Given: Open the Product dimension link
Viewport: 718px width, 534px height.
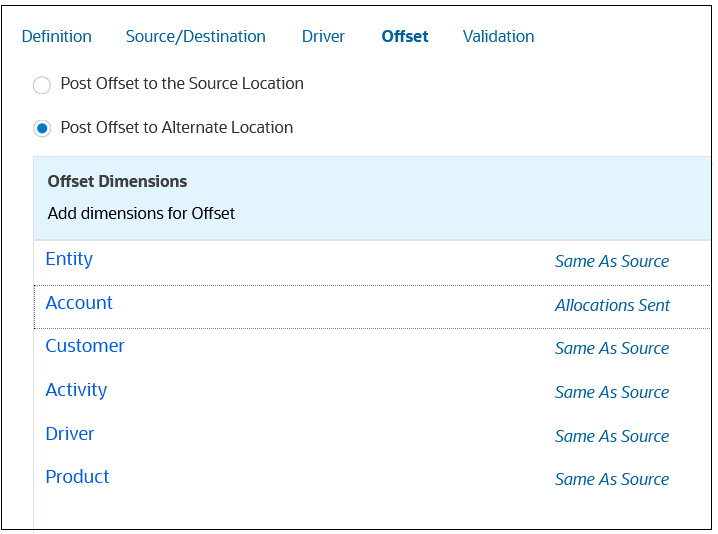Looking at the screenshot, I should click(77, 477).
